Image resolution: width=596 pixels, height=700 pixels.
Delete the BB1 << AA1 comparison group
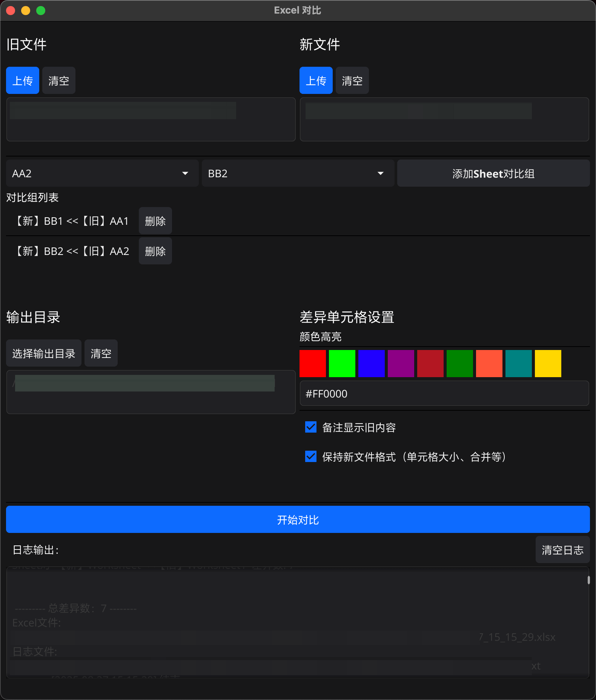pyautogui.click(x=155, y=221)
